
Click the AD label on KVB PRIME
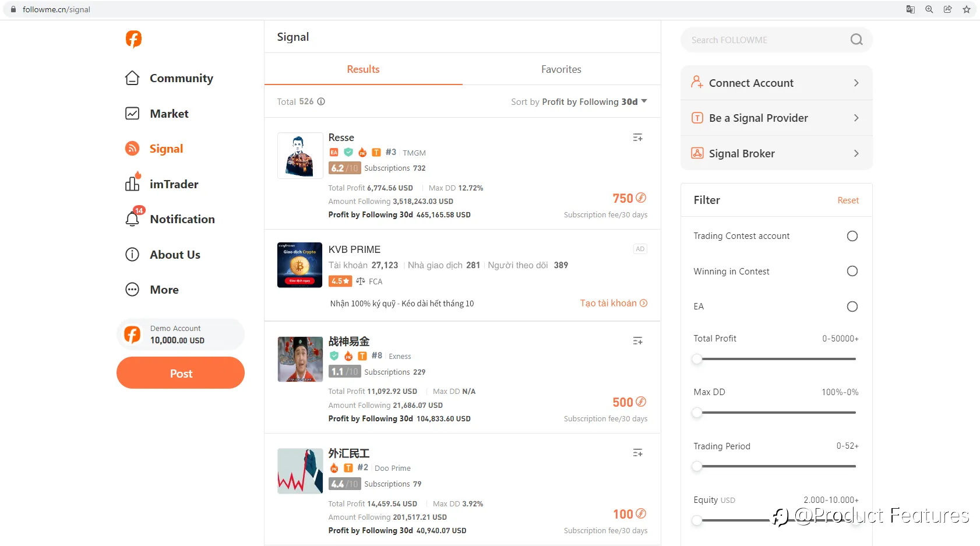tap(640, 249)
